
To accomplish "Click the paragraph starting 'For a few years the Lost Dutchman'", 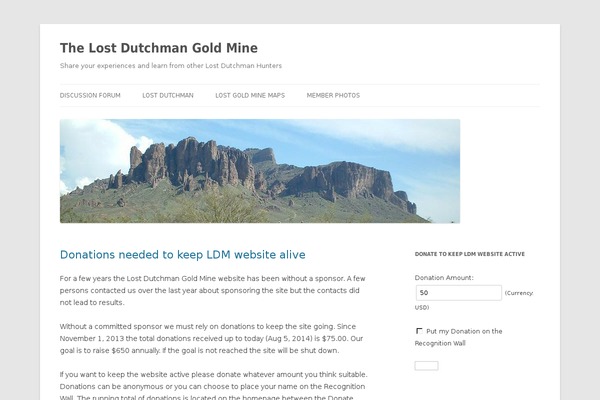I will pyautogui.click(x=212, y=291).
